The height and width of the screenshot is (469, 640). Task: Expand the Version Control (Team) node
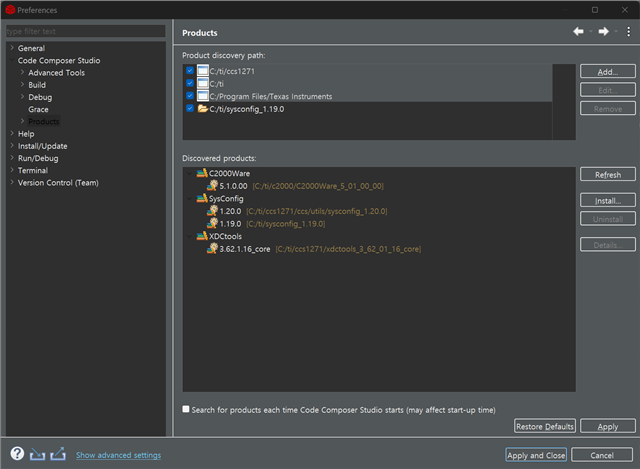tap(11, 183)
